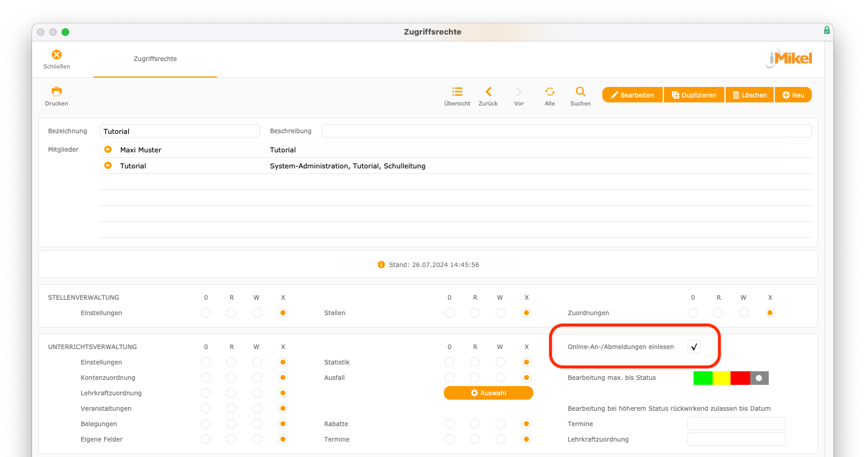The width and height of the screenshot is (868, 457).
Task: Select W radio for Termine permissions
Action: 501,439
